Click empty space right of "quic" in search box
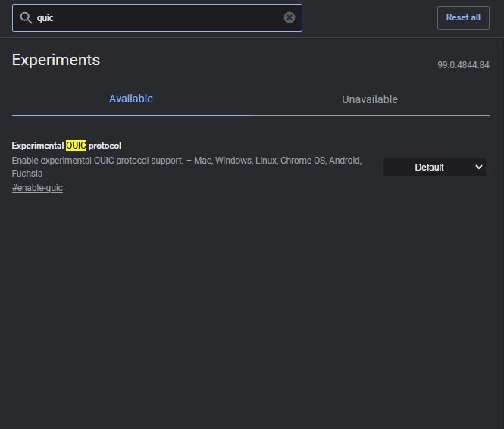The height and width of the screenshot is (429, 504). click(x=167, y=17)
